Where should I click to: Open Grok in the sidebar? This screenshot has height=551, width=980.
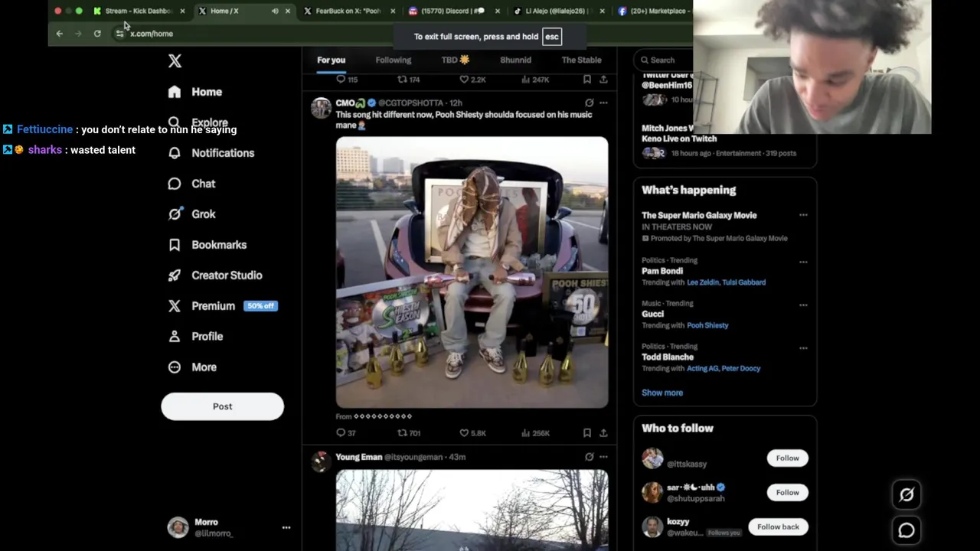point(192,214)
